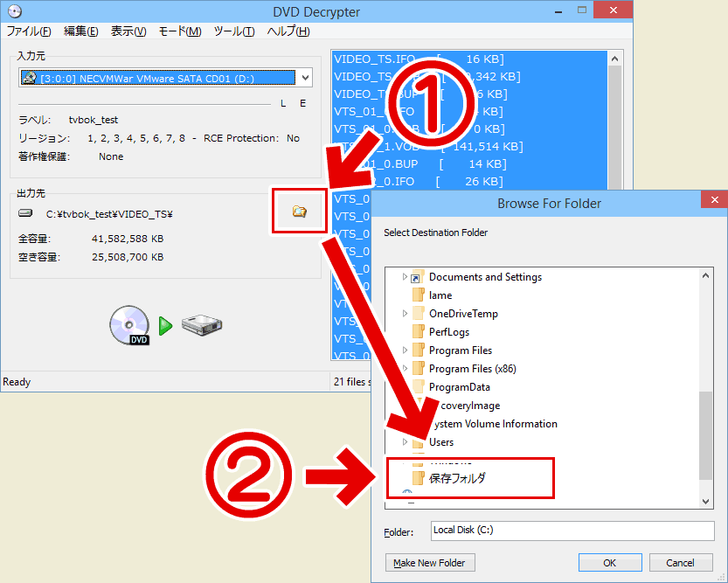Click the Ready status bar text
This screenshot has width=728, height=583.
click(17, 382)
